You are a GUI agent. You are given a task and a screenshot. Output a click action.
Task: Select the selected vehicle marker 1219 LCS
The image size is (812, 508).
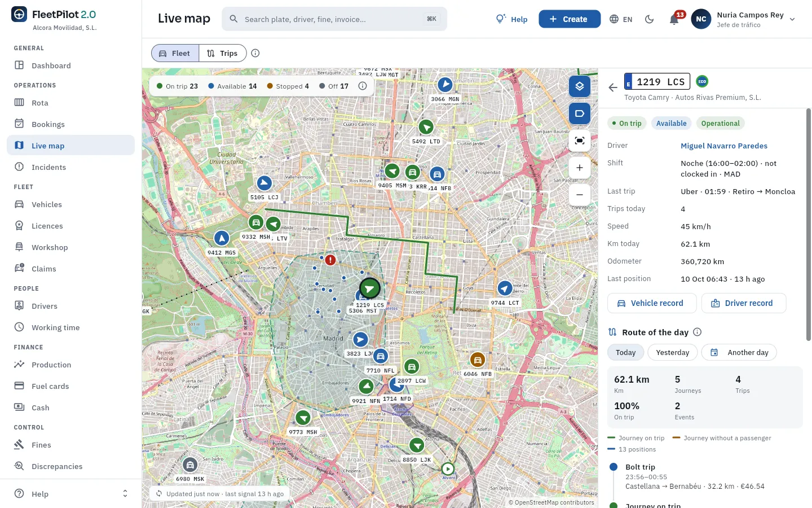tap(370, 288)
